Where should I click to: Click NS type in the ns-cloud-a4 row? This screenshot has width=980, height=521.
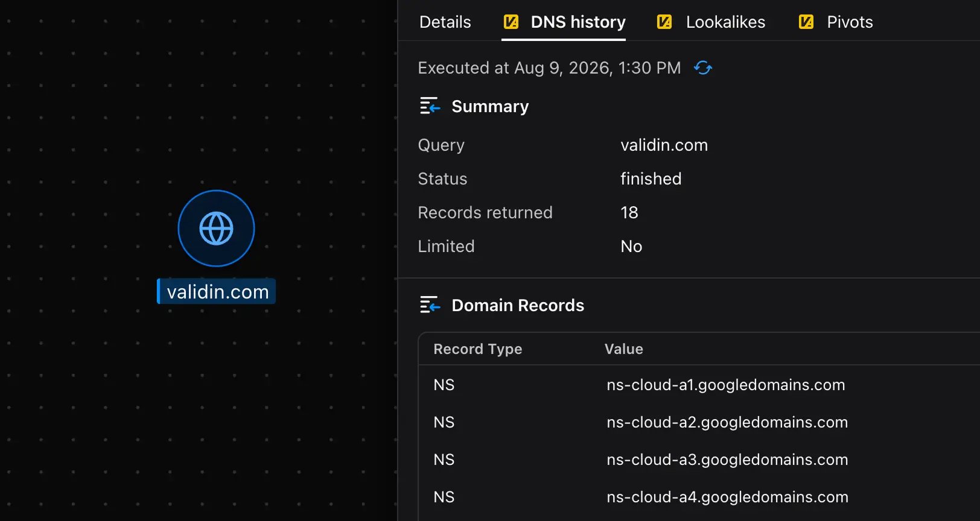coord(444,497)
